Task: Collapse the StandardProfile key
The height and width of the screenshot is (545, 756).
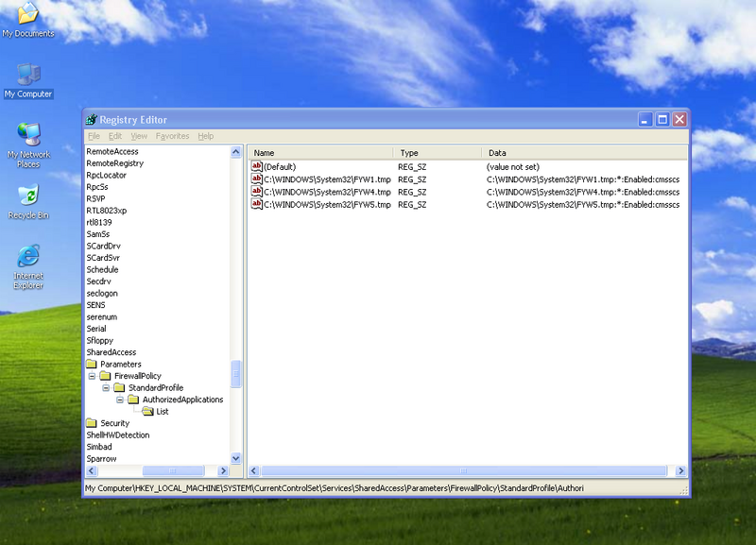Action: [106, 388]
